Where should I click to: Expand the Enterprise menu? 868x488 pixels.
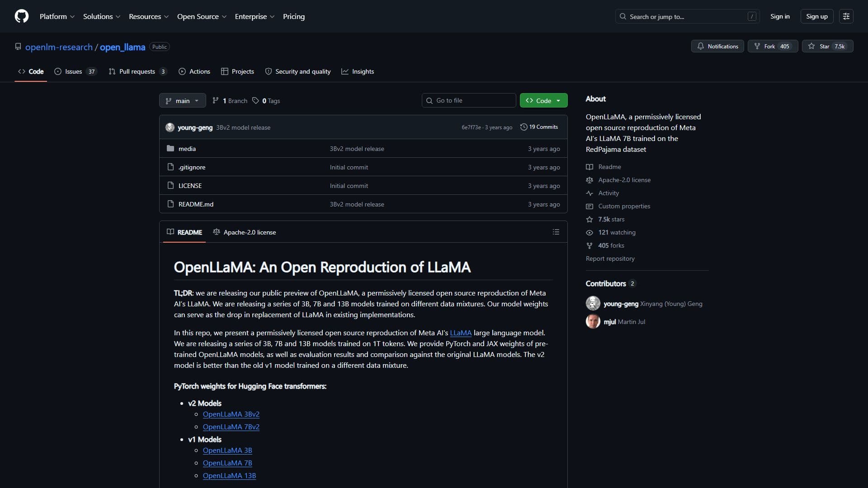(x=255, y=16)
